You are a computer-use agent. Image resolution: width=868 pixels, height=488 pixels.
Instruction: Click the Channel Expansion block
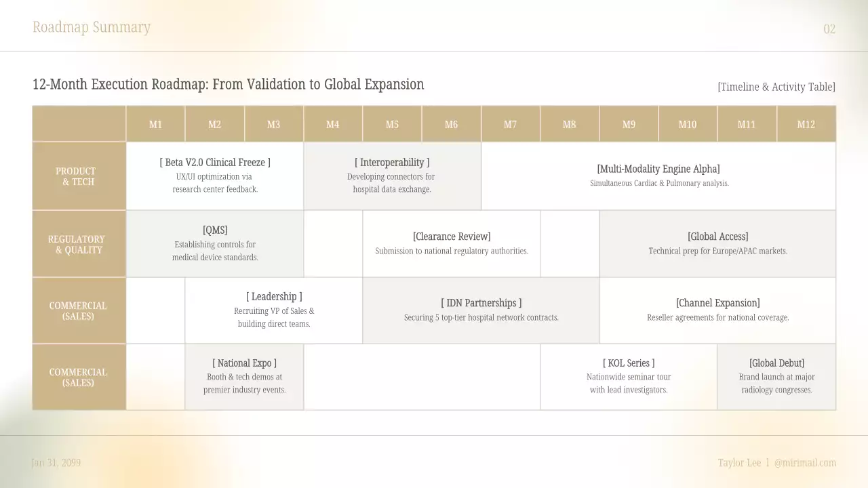(x=717, y=310)
